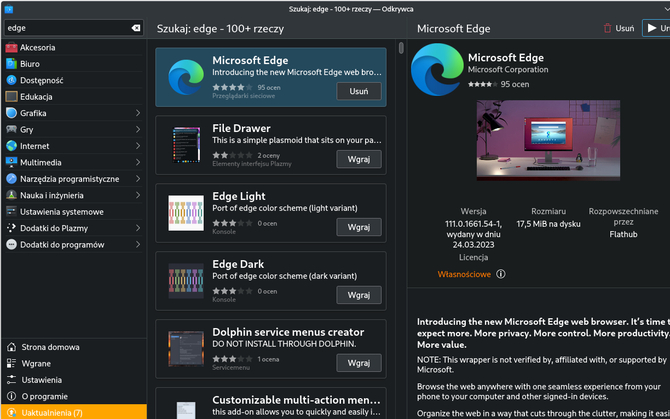Screen dimensions: 670x419
Task: Click the Edge Dark app icon
Action: pyautogui.click(x=186, y=281)
